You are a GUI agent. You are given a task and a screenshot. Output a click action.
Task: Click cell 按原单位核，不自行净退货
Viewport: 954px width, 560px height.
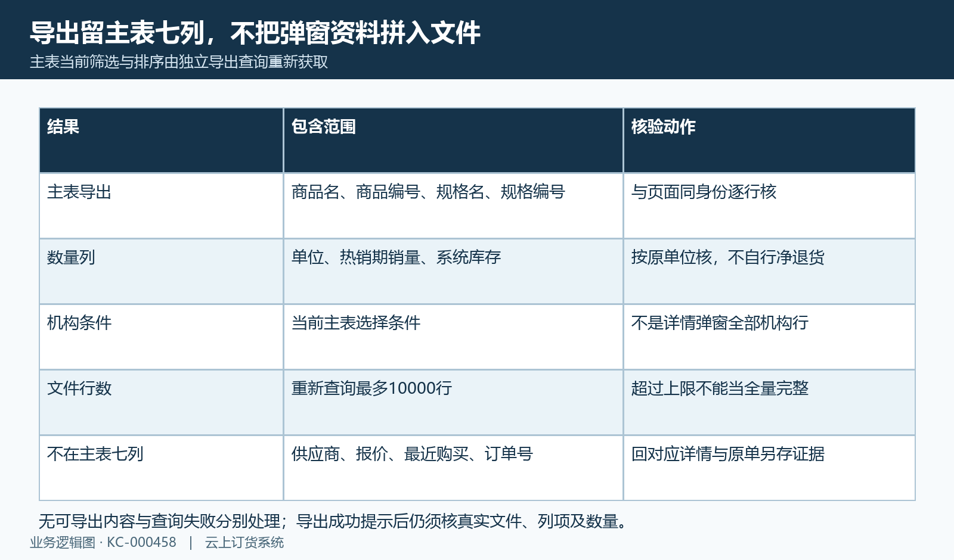pyautogui.click(x=769, y=272)
